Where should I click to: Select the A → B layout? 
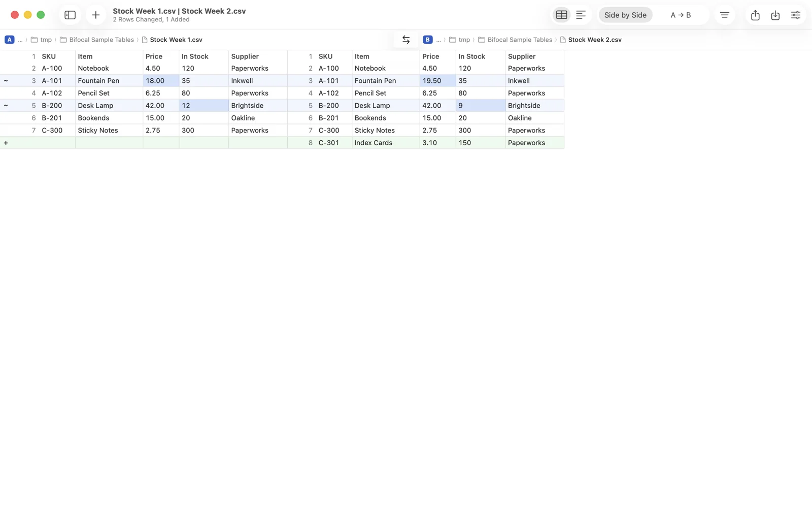click(x=681, y=15)
